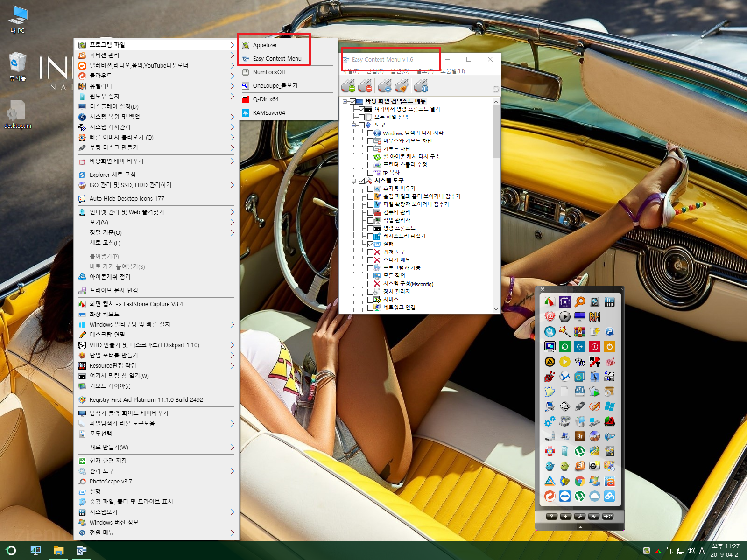Click the arrow button on launcher bottom bar
Screen dimensions: 747x560
point(607,517)
